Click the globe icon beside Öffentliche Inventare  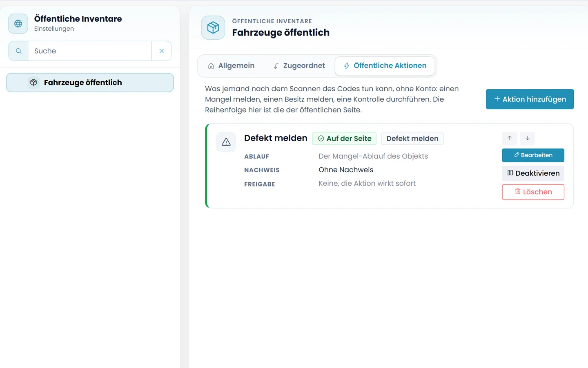coord(18,24)
